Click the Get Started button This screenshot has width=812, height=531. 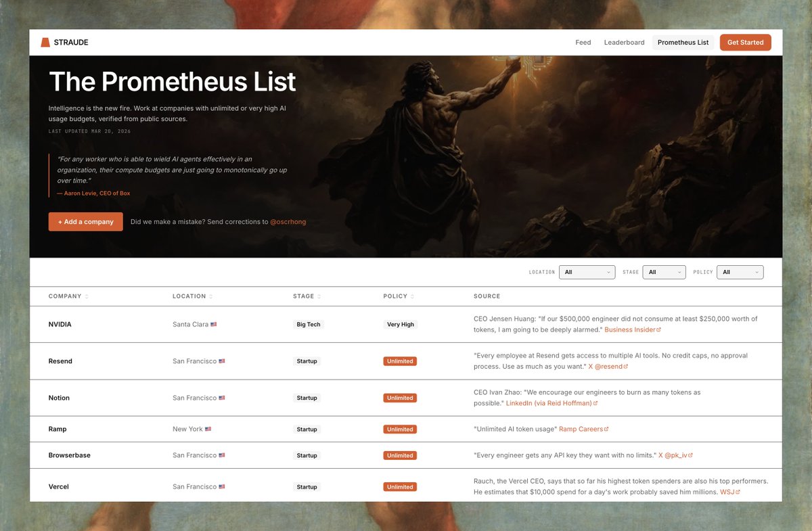click(746, 43)
